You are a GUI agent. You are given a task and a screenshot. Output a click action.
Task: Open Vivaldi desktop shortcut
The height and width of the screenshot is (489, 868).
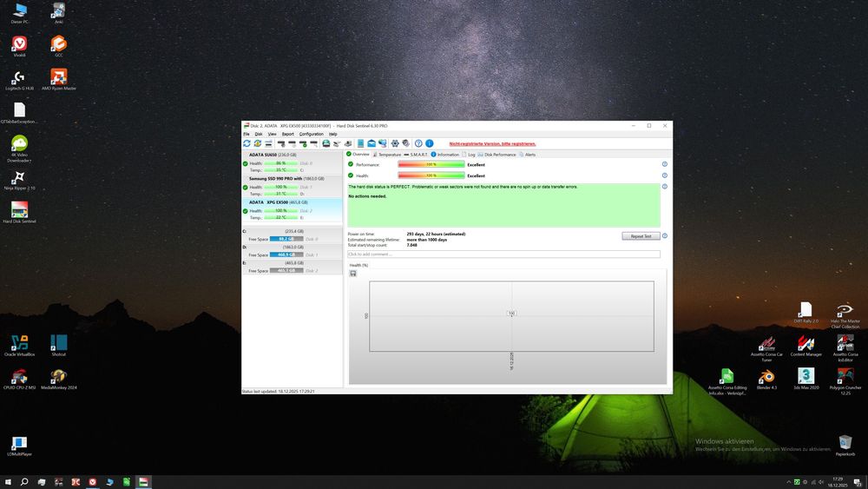[19, 46]
